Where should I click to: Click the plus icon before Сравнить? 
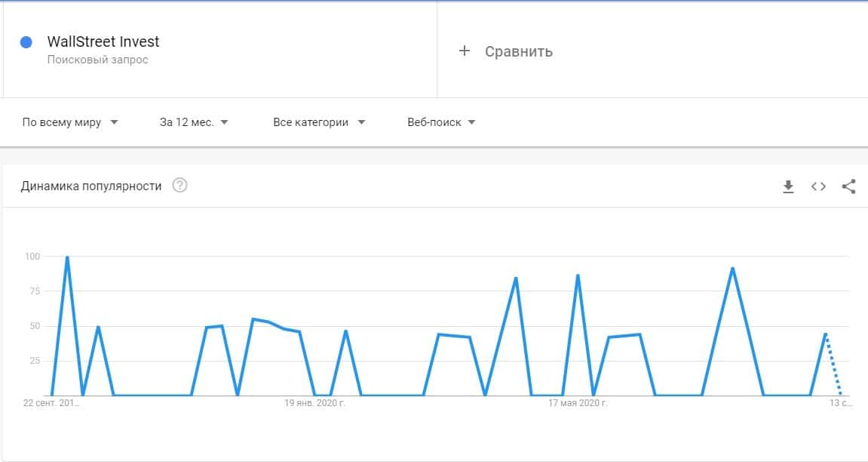(465, 51)
